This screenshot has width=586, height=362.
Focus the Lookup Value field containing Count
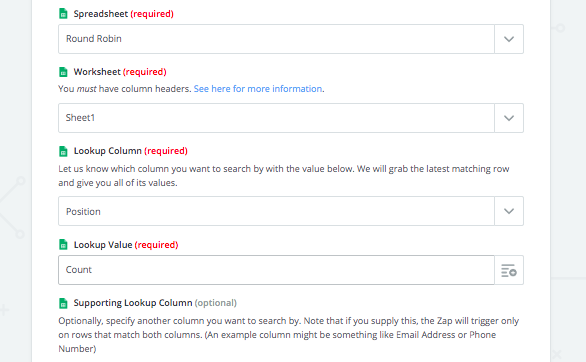[x=276, y=270]
